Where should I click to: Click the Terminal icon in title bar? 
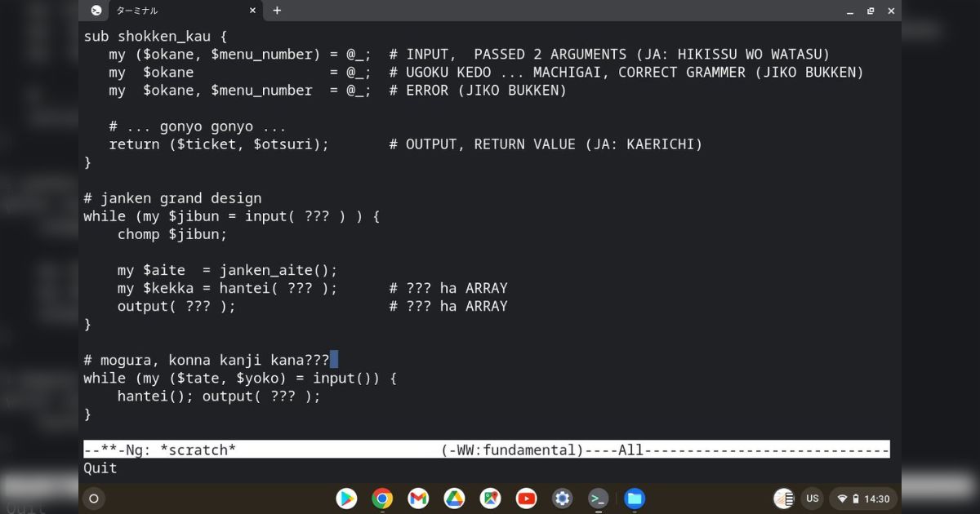click(x=96, y=11)
